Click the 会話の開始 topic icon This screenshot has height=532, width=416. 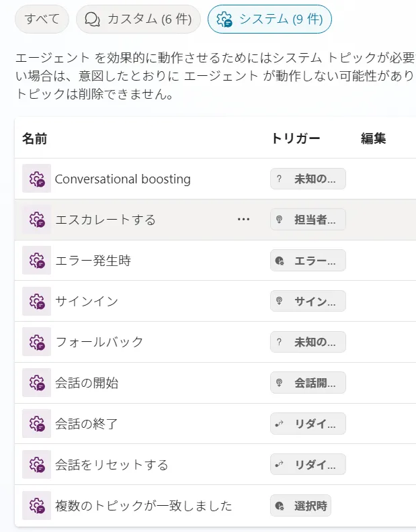[x=36, y=383]
